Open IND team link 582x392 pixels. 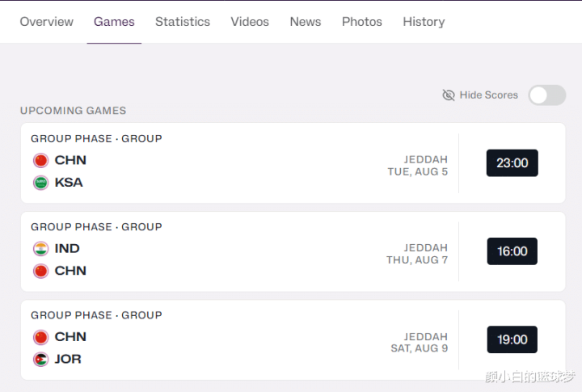pos(67,249)
